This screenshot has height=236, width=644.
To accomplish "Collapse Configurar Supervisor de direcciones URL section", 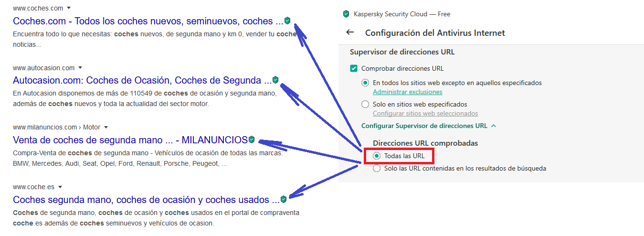I will [494, 126].
